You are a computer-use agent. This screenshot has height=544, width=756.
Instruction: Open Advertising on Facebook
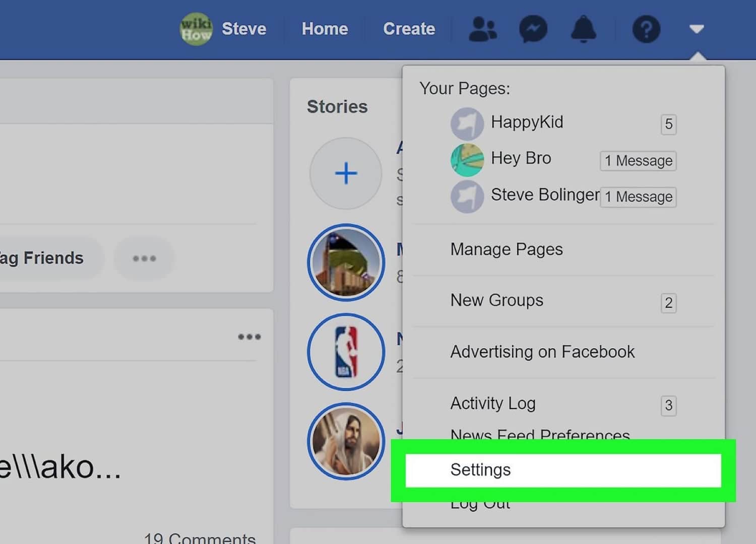pyautogui.click(x=542, y=352)
